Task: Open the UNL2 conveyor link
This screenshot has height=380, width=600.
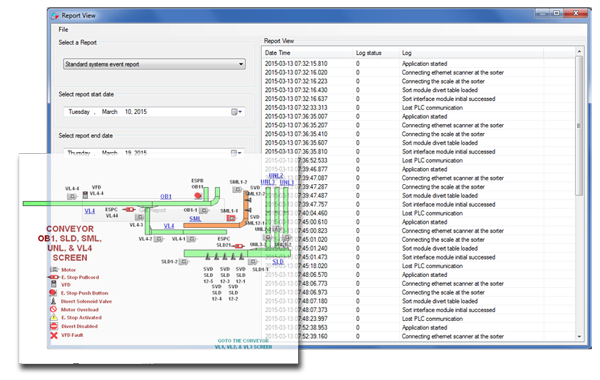Action: coord(276,176)
